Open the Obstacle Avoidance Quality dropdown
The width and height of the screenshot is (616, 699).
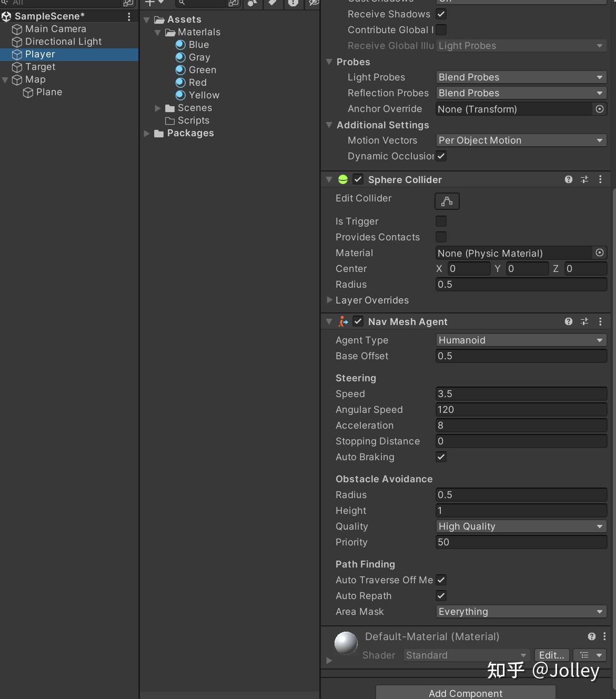(520, 526)
